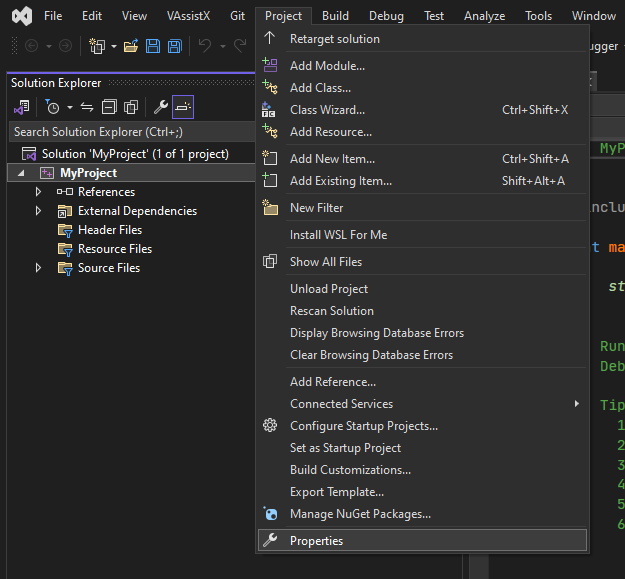Choose Add Reference... menu item

point(423,382)
